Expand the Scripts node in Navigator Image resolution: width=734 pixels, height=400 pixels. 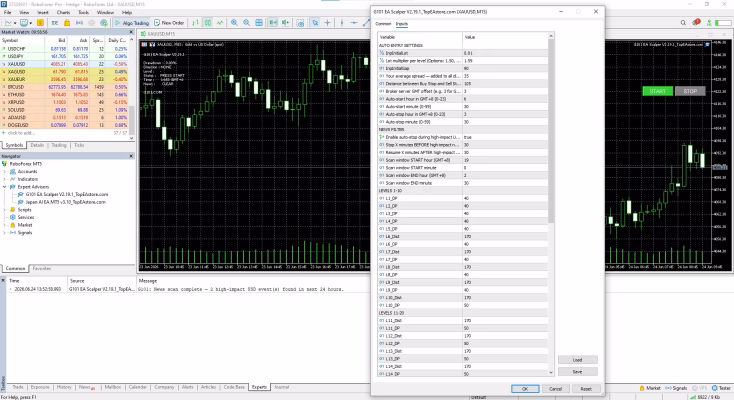coord(5,209)
